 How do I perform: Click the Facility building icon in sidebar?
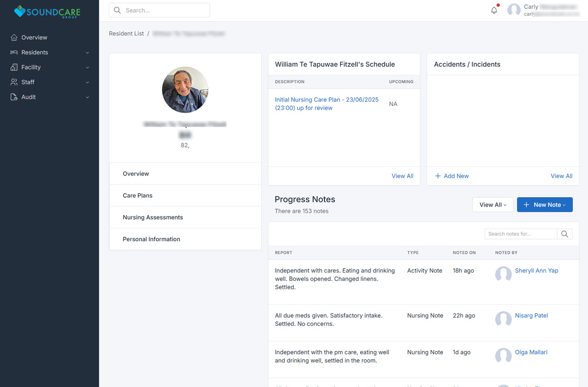[14, 67]
